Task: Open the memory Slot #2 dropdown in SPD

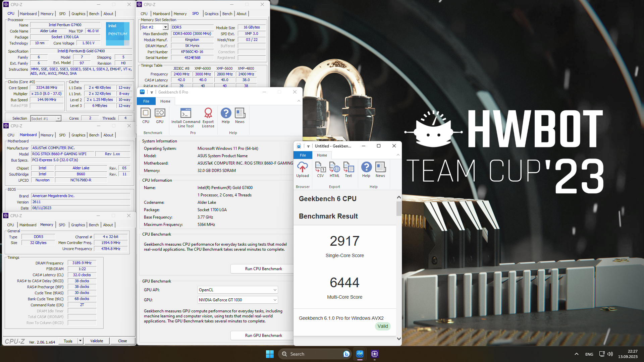Action: point(165,27)
